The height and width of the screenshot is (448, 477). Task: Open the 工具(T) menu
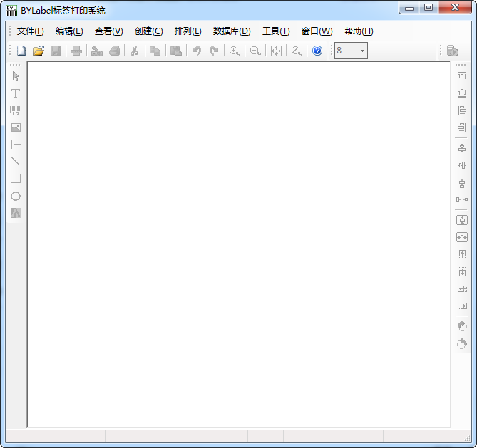pos(276,31)
